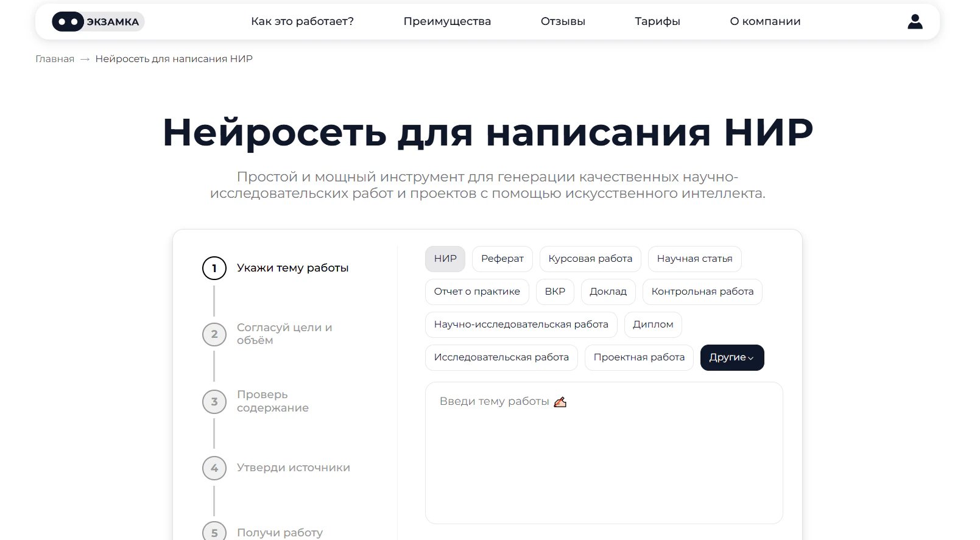This screenshot has height=540, width=980.
Task: Open the 'Отзывы' menu item
Action: click(x=563, y=21)
